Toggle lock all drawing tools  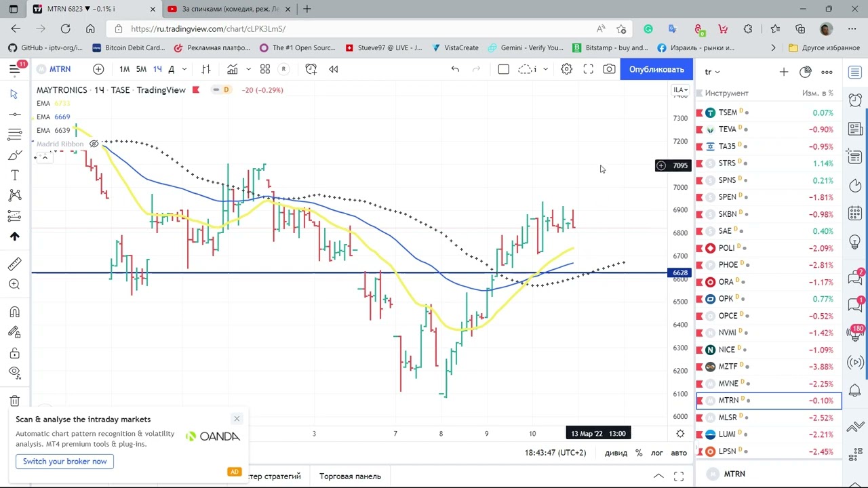click(14, 353)
